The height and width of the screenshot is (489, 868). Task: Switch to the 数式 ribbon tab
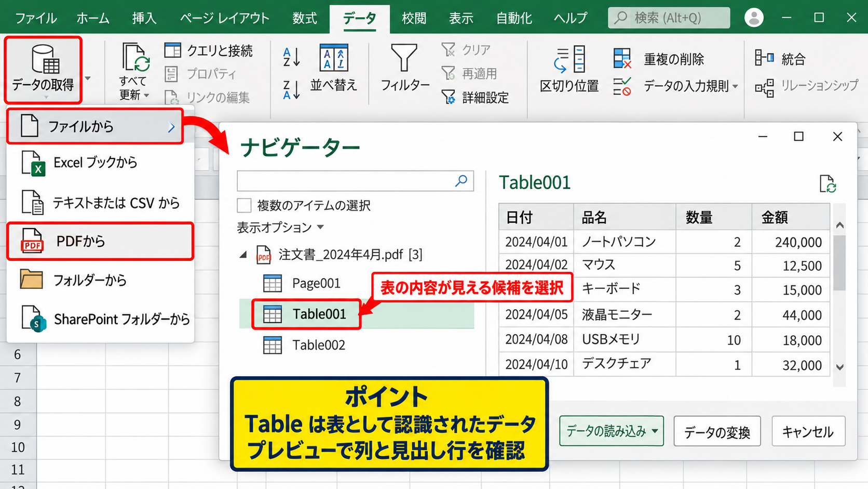pos(305,18)
